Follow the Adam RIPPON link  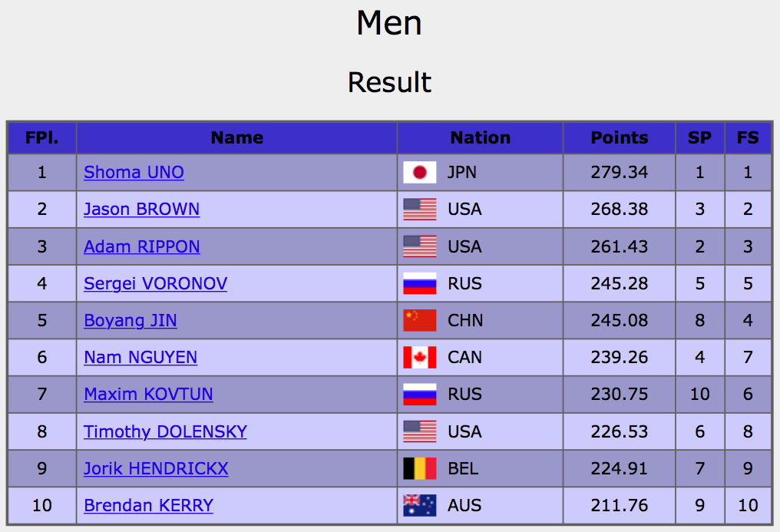tap(142, 246)
